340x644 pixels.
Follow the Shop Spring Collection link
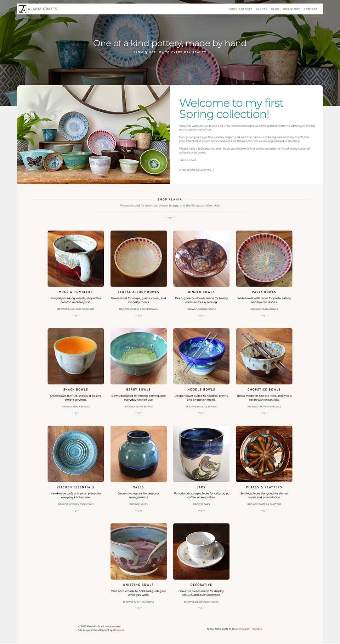coord(196,170)
